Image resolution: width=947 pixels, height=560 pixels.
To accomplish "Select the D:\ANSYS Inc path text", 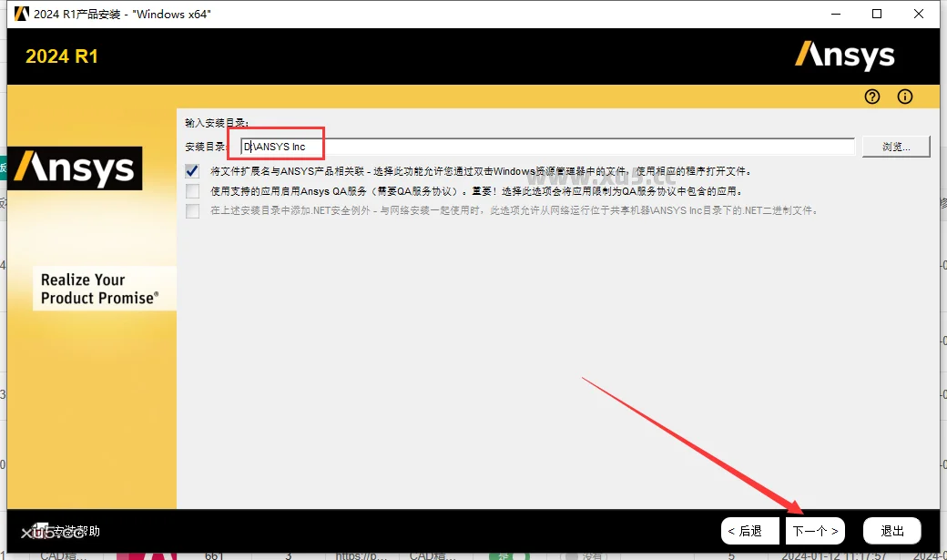I will point(274,145).
